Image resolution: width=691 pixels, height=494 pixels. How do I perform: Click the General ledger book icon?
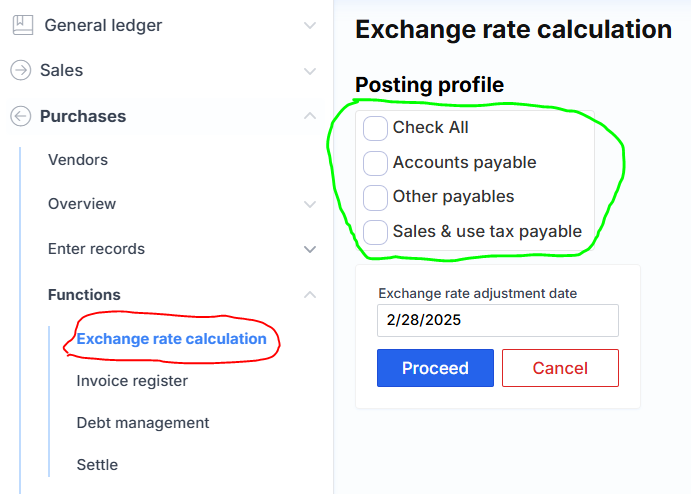tap(21, 25)
